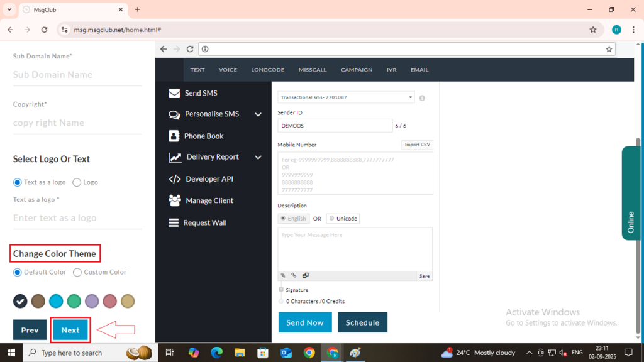Viewport: 644px width, 362px height.
Task: Click the template copy icon below message box
Action: [305, 275]
